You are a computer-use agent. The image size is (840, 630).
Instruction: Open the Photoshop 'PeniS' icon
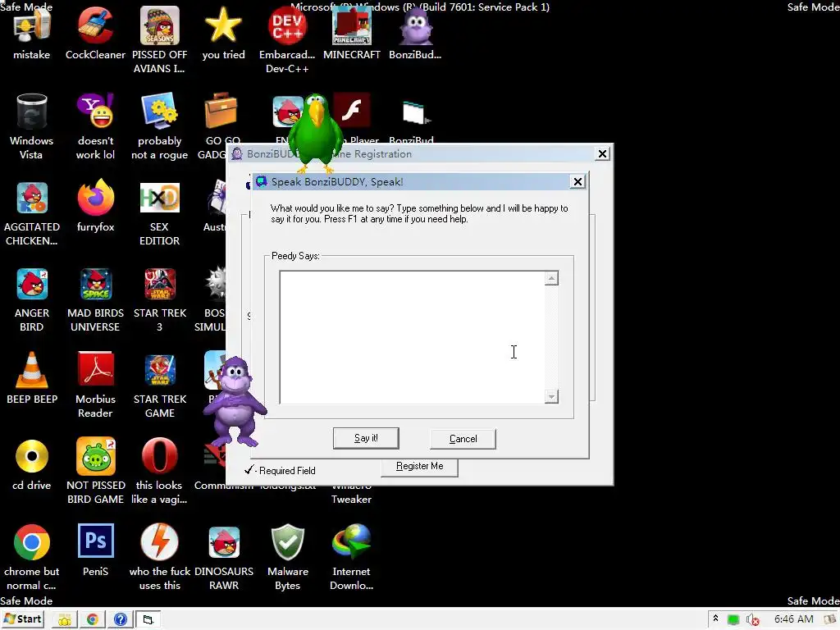pos(95,541)
